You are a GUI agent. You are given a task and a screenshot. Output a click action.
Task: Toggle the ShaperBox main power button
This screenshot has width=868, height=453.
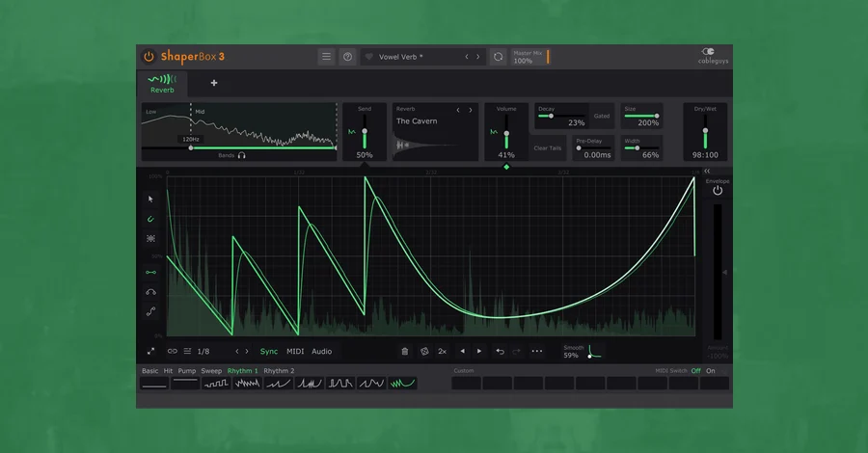pos(149,57)
